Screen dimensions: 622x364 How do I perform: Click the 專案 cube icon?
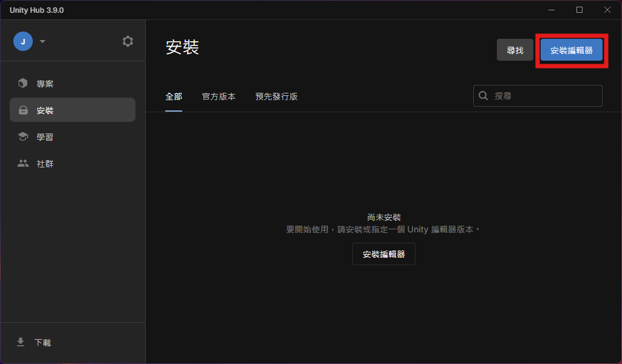(23, 83)
